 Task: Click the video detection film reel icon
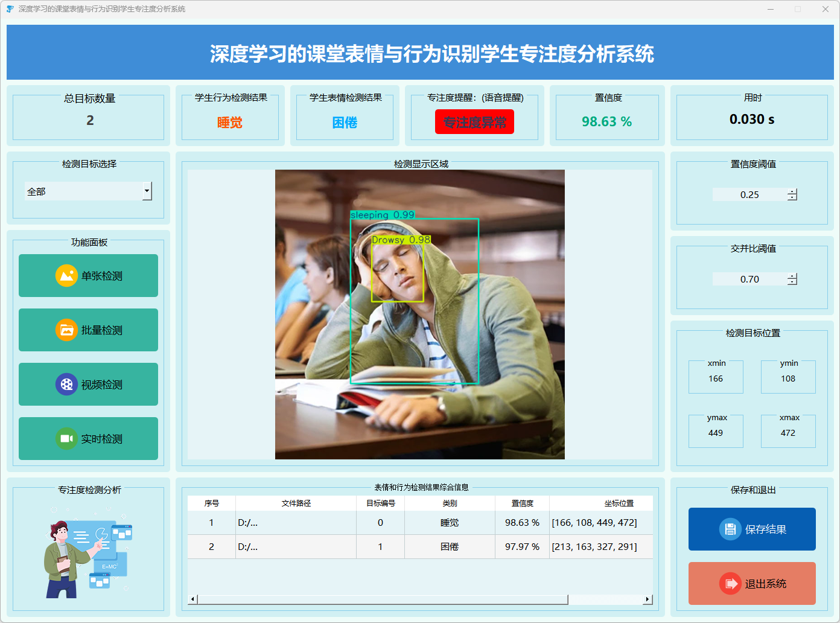pyautogui.click(x=66, y=385)
